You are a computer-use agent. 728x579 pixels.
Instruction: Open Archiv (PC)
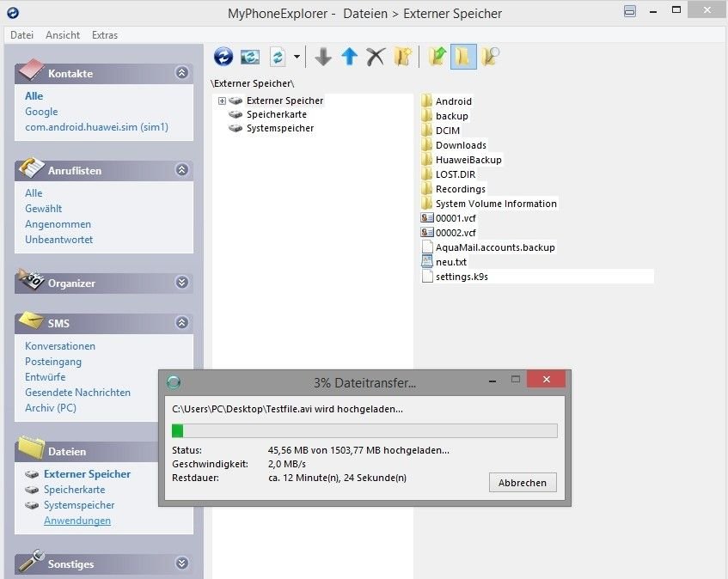pyautogui.click(x=51, y=408)
